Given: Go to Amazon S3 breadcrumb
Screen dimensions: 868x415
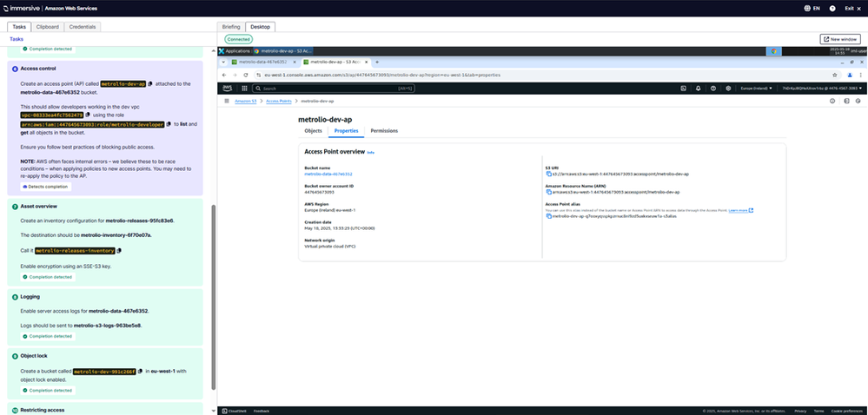Looking at the screenshot, I should tap(245, 102).
